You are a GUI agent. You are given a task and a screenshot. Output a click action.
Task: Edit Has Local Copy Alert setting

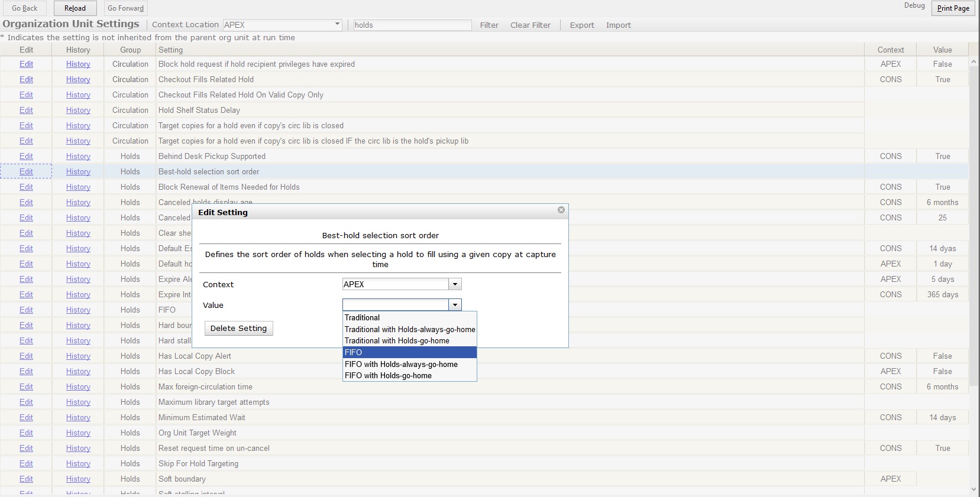[26, 356]
